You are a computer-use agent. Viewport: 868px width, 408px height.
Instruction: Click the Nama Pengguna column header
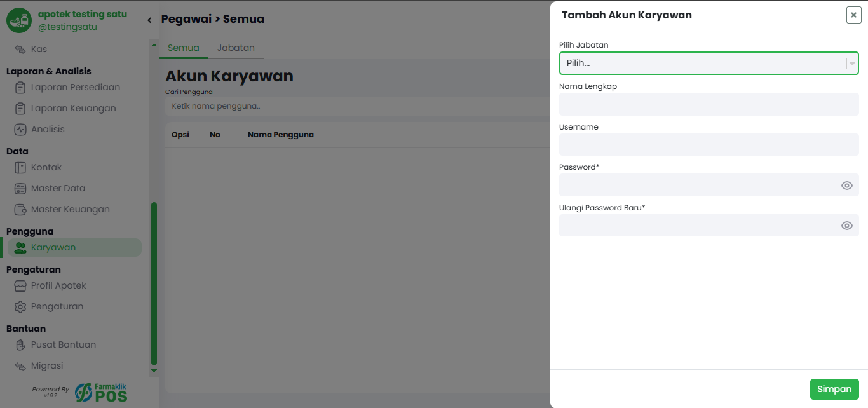280,135
